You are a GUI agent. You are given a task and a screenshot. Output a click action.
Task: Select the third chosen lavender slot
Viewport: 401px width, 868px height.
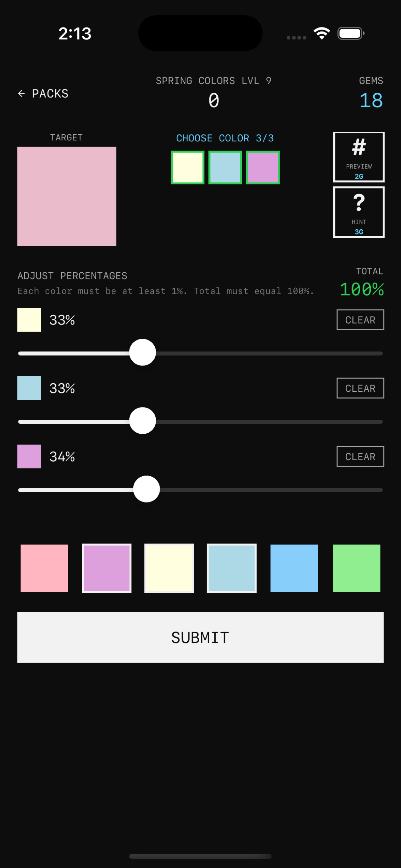click(262, 167)
